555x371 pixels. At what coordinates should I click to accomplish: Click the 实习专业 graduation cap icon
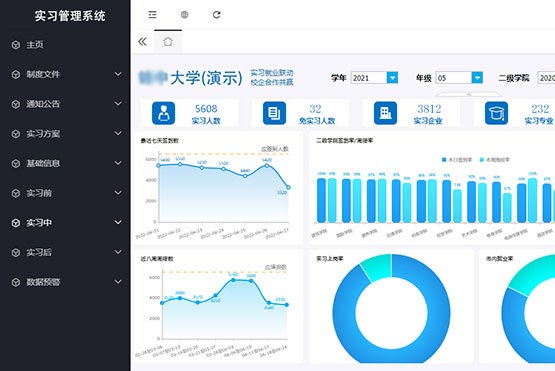click(496, 113)
